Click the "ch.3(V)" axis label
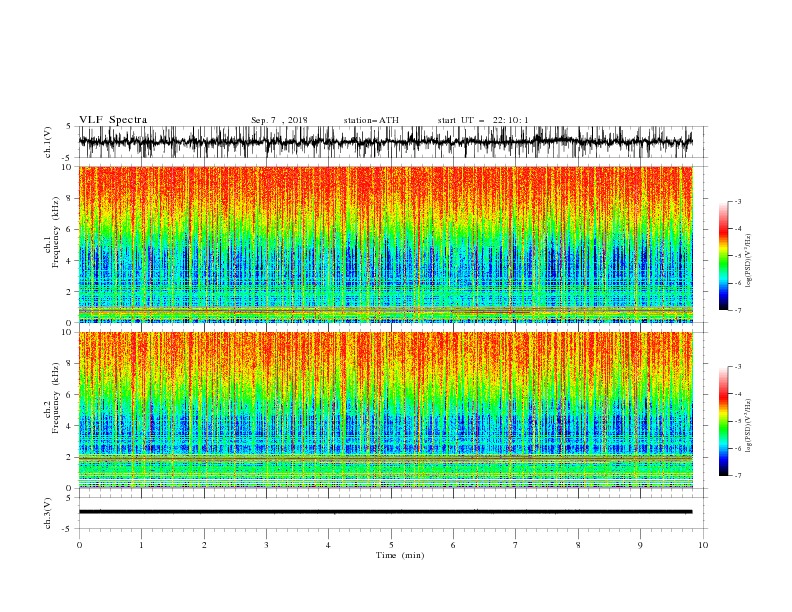This screenshot has height=612, width=792. (x=48, y=513)
